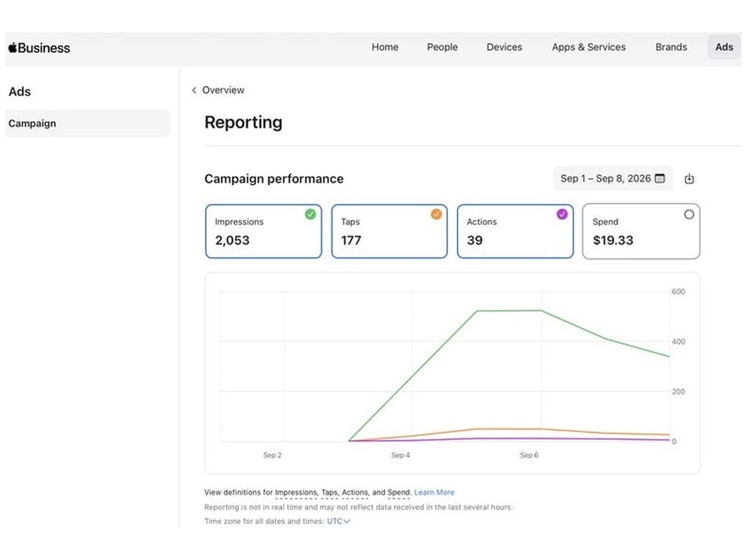Click the Sep 6 axis label

pos(529,455)
